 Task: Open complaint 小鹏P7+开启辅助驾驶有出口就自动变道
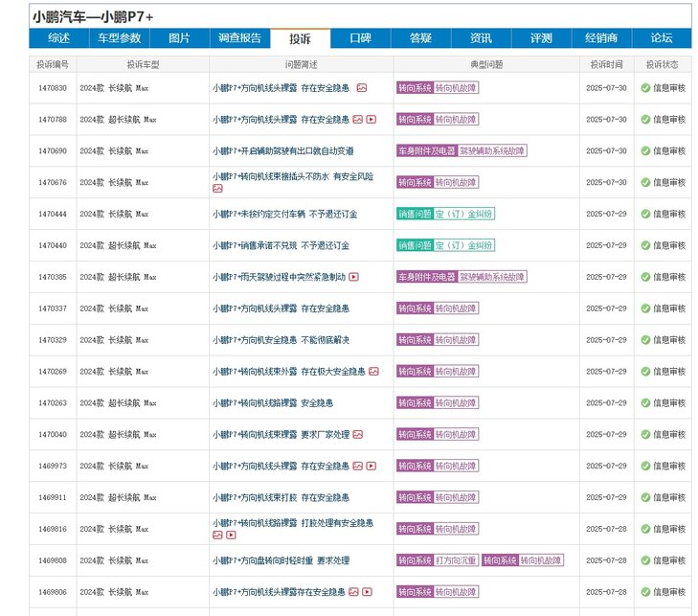[283, 151]
